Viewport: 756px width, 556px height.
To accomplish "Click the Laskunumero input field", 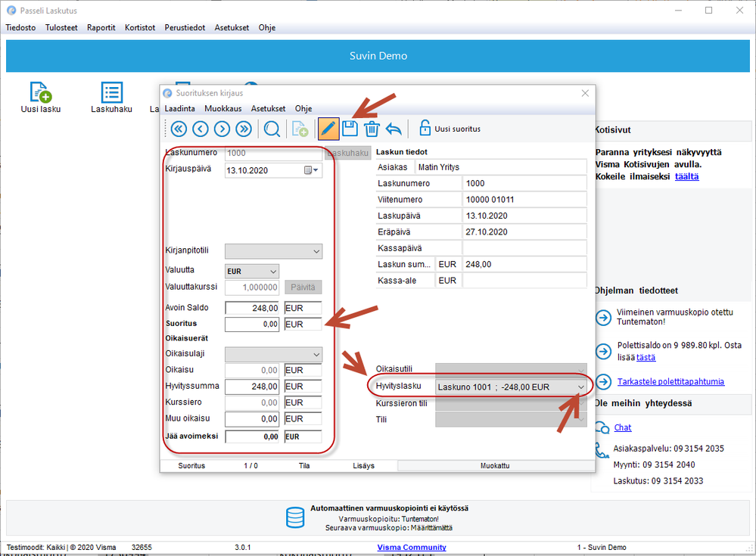I will coord(273,154).
